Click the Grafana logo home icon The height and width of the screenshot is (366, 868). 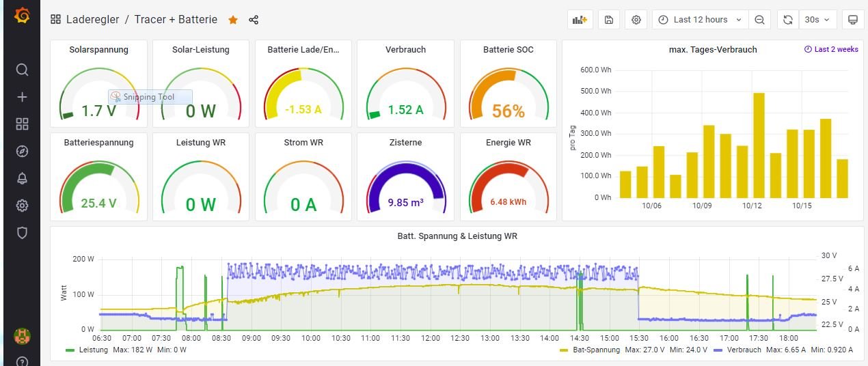click(x=22, y=16)
